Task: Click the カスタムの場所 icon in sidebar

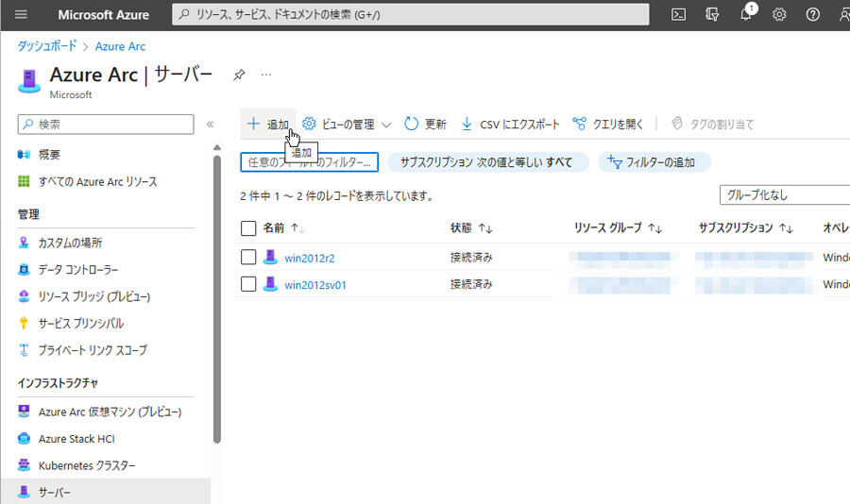Action: (x=24, y=243)
